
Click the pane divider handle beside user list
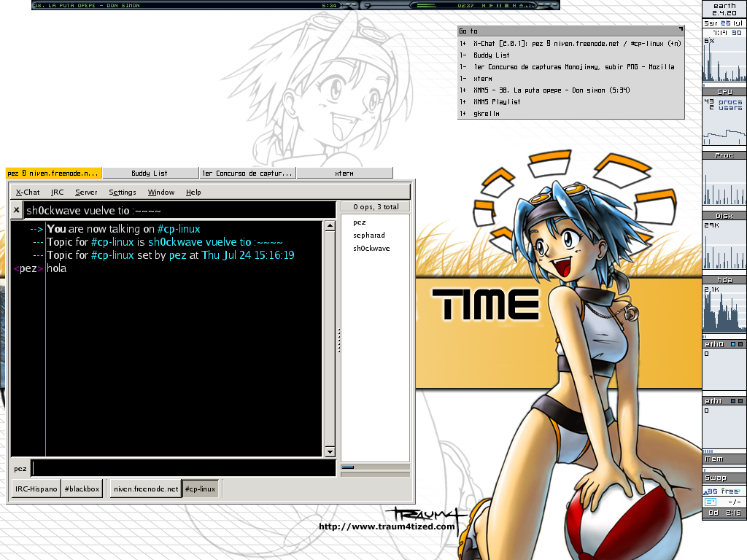(338, 340)
